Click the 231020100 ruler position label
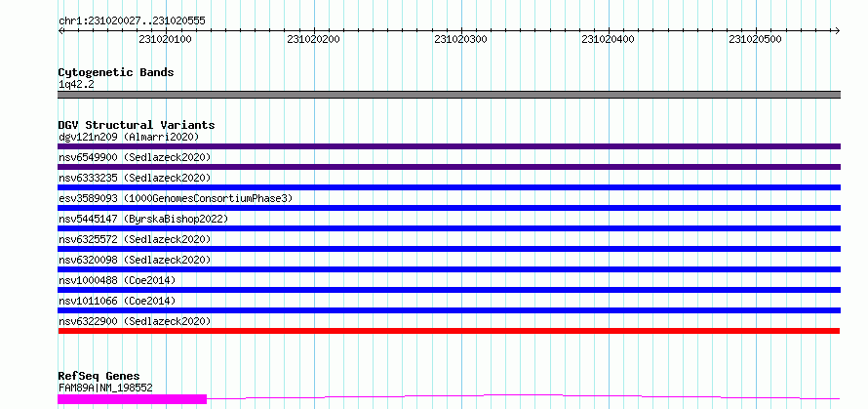This screenshot has height=409, width=868. pyautogui.click(x=166, y=39)
